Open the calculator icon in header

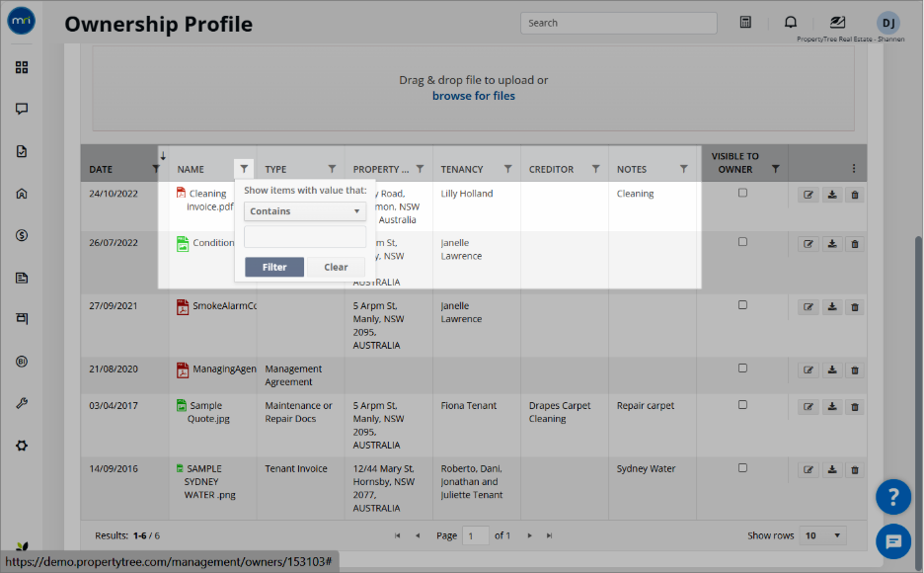coord(745,23)
